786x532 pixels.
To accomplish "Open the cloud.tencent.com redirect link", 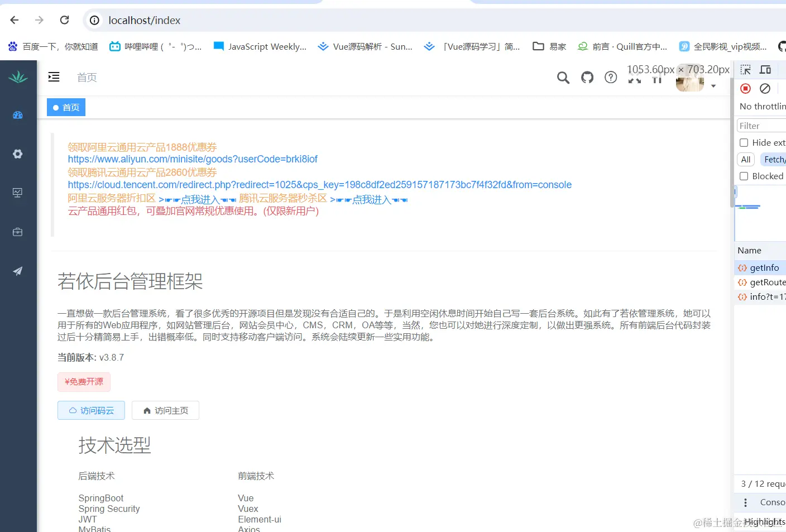I will coord(320,185).
